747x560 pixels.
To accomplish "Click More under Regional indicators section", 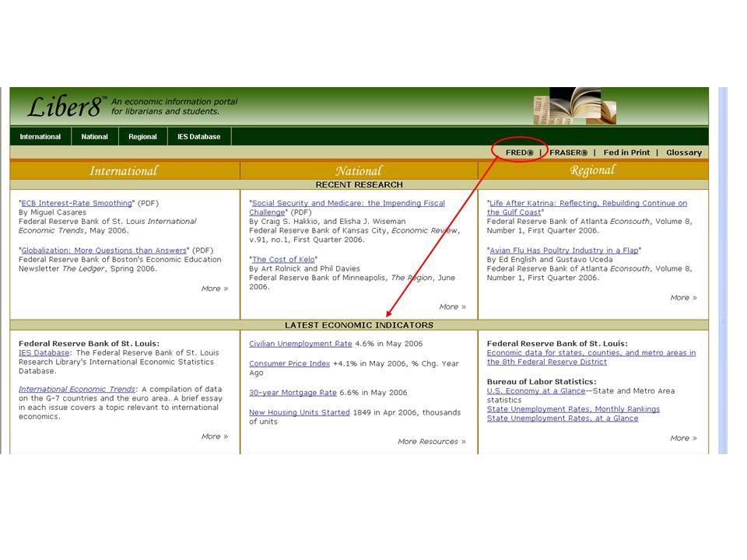I will [x=683, y=438].
